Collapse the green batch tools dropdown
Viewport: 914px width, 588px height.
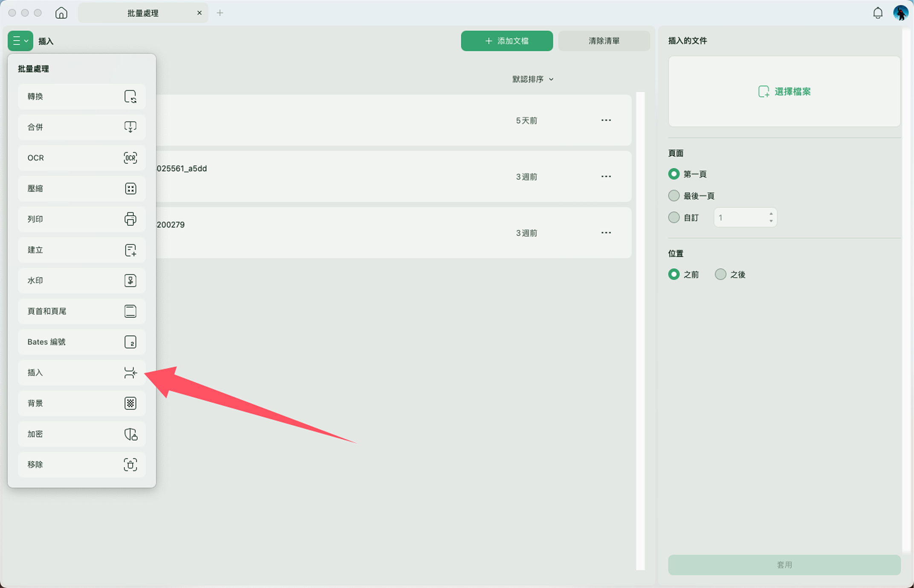(20, 41)
